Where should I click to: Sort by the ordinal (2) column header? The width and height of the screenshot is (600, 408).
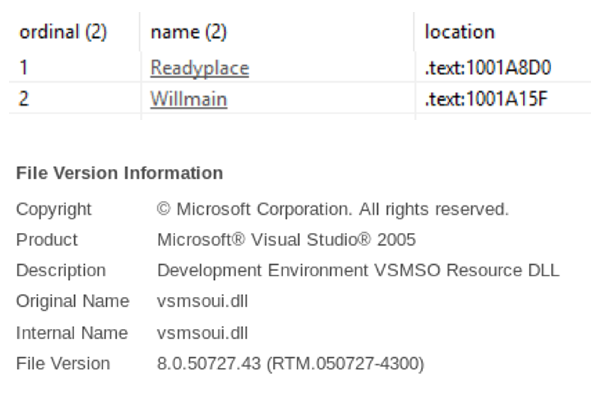click(63, 32)
